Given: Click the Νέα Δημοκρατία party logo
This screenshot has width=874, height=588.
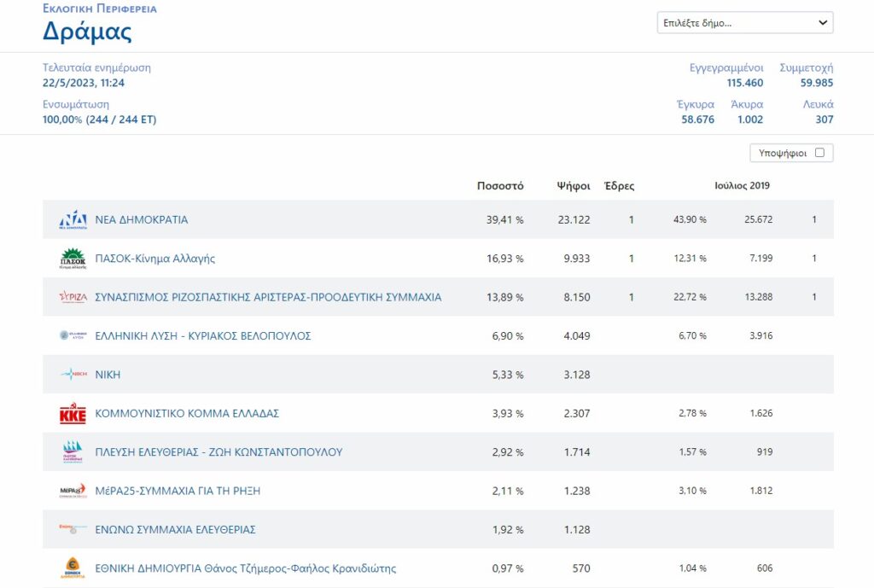Looking at the screenshot, I should point(73,220).
